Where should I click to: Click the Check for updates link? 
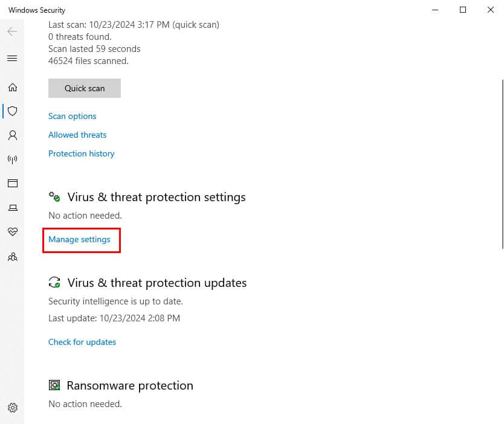coord(82,342)
